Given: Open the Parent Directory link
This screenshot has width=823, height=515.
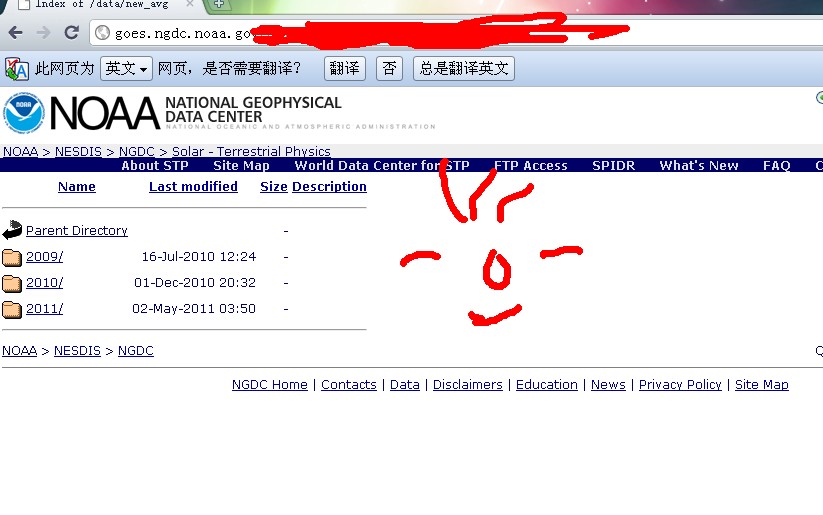Looking at the screenshot, I should 77,230.
